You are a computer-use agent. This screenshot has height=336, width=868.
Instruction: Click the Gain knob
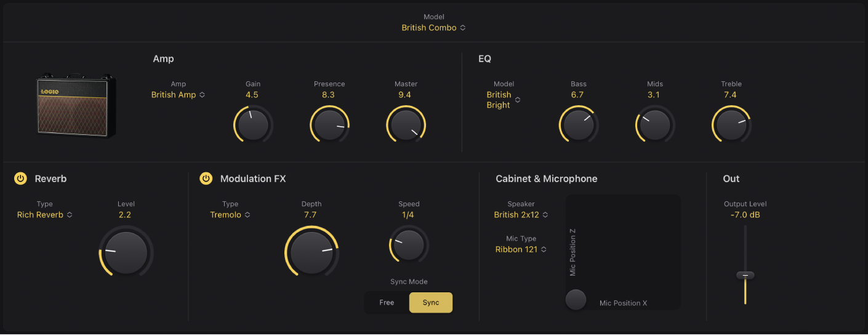(x=253, y=125)
